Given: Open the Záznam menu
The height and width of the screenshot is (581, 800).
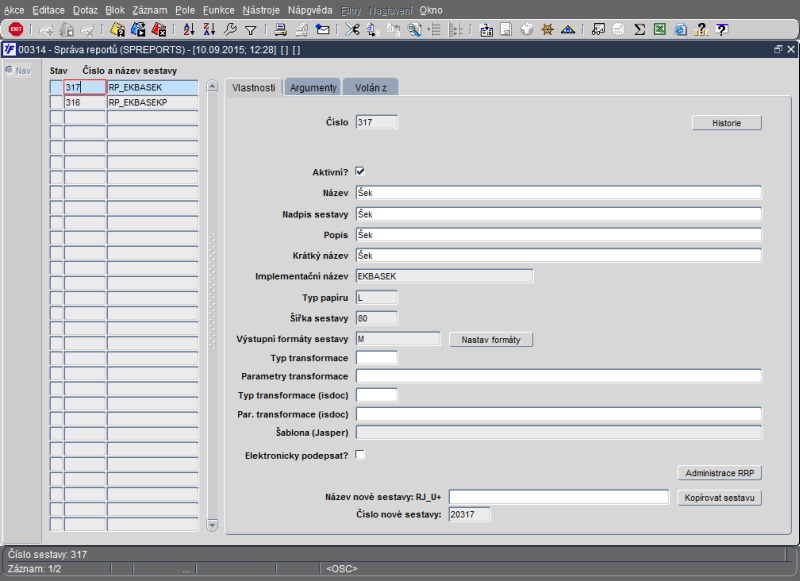Looking at the screenshot, I should tap(149, 10).
